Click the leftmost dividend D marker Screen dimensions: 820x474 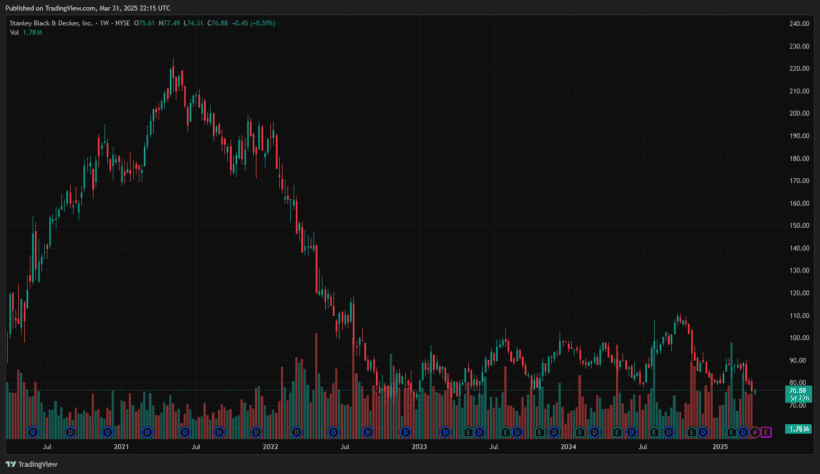(32, 432)
